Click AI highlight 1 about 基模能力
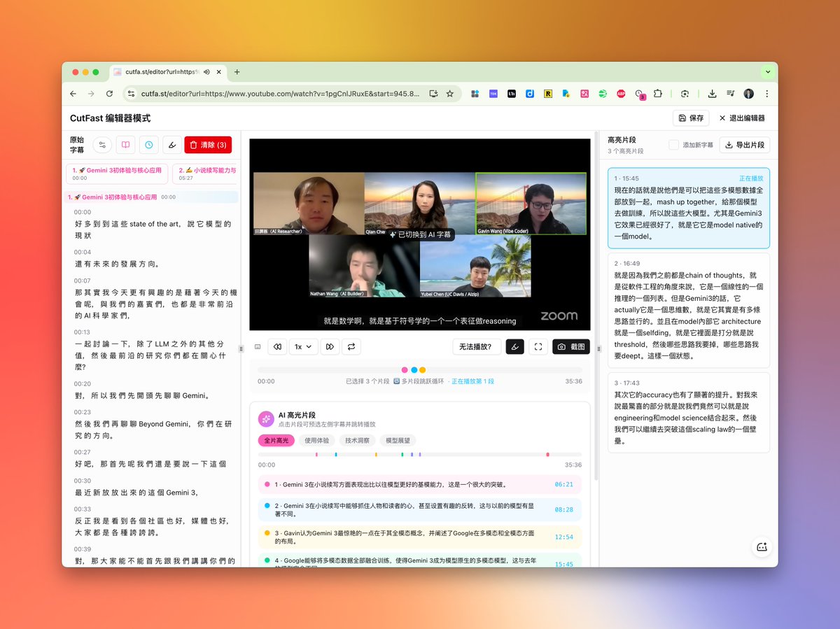This screenshot has width=840, height=629. 419,484
